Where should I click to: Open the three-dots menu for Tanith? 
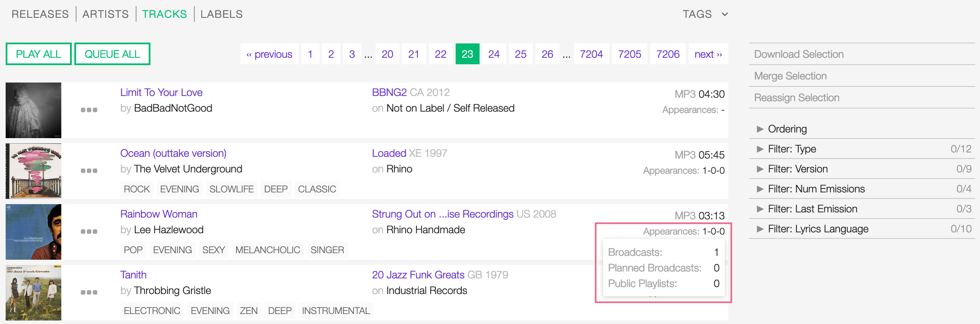coord(89,292)
